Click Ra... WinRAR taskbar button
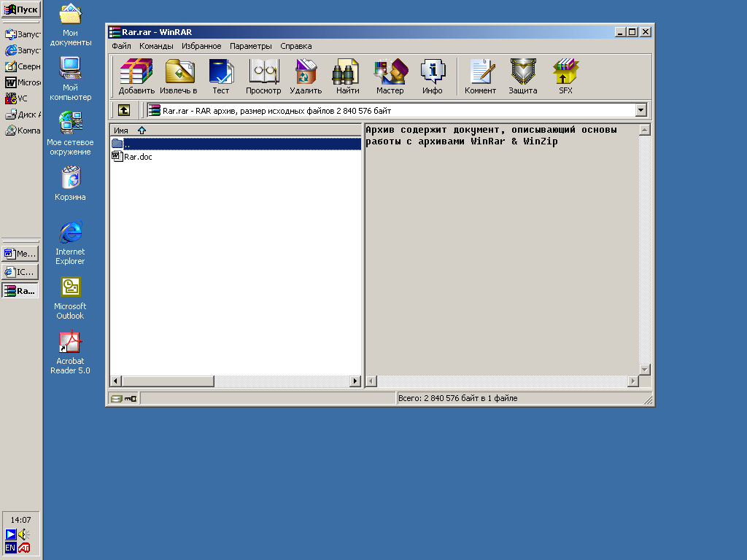This screenshot has width=747, height=560. click(20, 290)
